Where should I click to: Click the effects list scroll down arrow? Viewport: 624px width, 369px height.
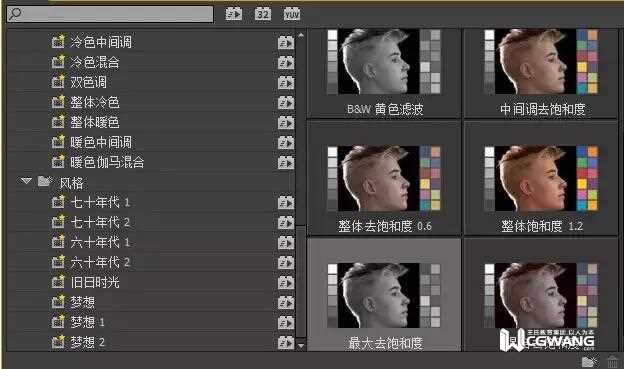pyautogui.click(x=301, y=346)
